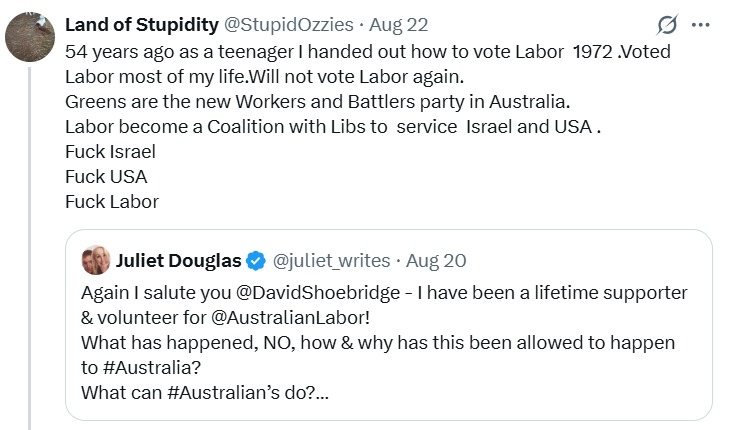Click the vertical thread connector line

pyautogui.click(x=30, y=248)
